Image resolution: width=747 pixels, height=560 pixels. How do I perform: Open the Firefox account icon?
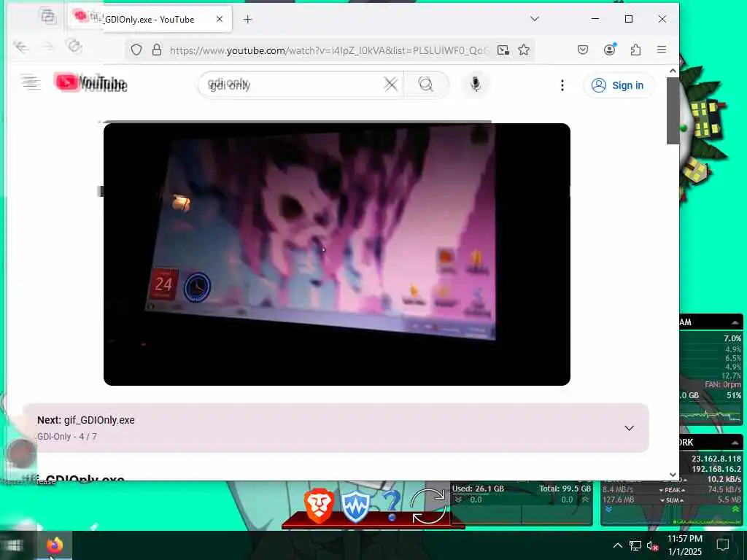[609, 50]
